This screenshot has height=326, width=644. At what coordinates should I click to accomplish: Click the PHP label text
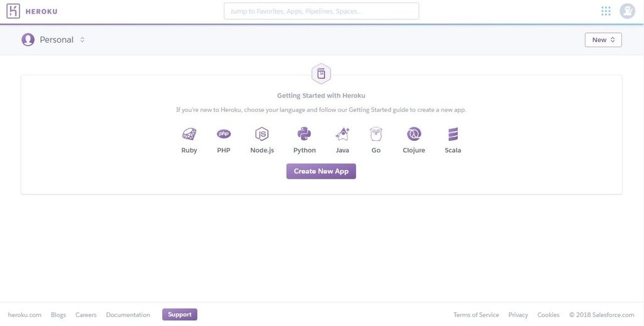(x=224, y=150)
